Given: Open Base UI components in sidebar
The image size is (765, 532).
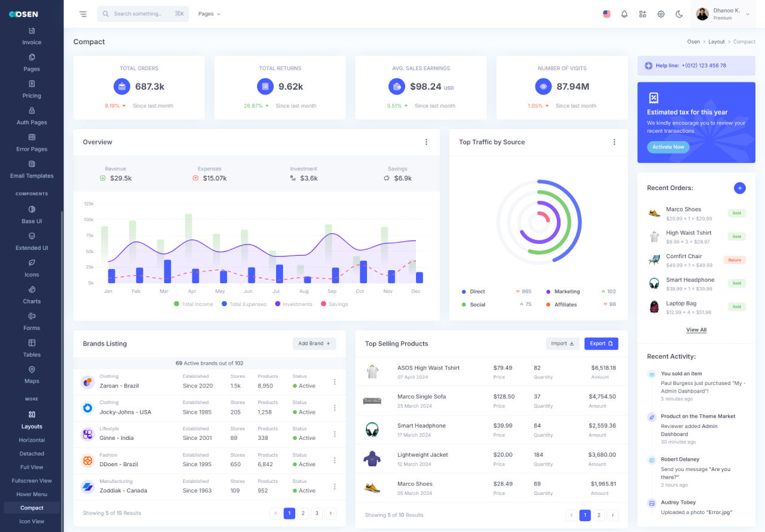Looking at the screenshot, I should pos(32,215).
